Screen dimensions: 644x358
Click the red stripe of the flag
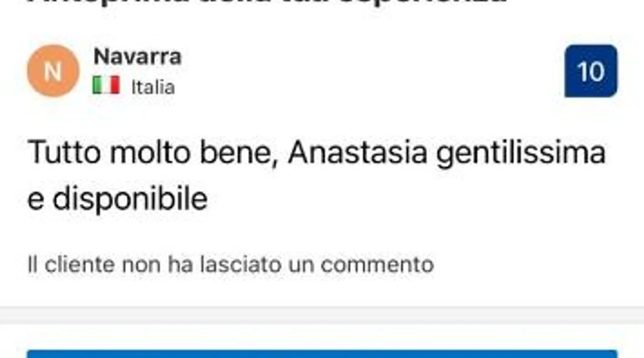coord(115,85)
